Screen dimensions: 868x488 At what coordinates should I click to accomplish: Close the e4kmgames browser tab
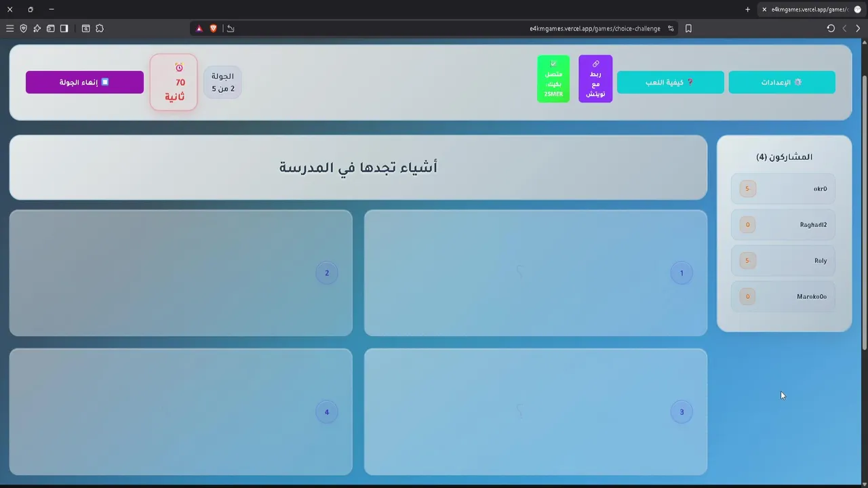coord(764,9)
